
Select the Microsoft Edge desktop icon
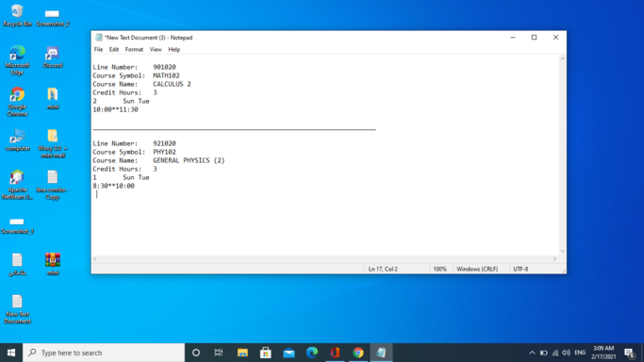tap(17, 60)
